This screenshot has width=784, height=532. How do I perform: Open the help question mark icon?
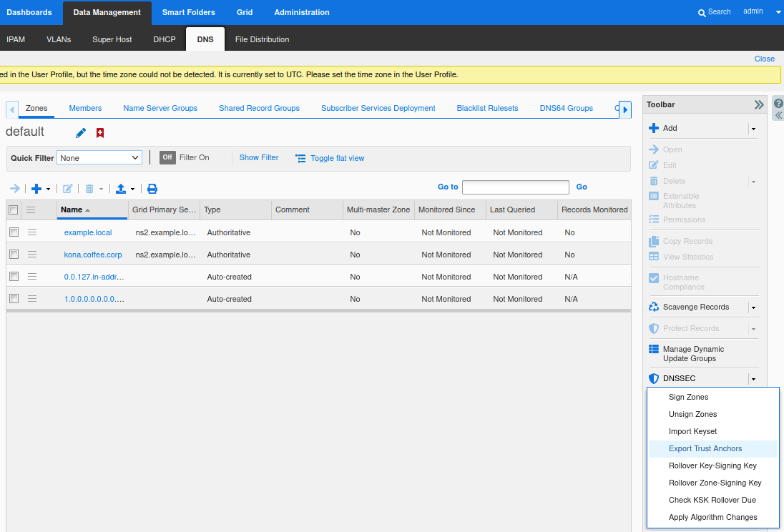point(778,103)
